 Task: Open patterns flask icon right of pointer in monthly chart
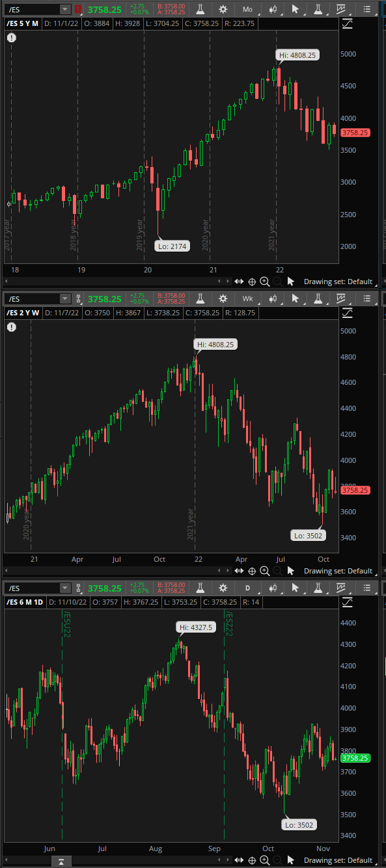tap(318, 9)
